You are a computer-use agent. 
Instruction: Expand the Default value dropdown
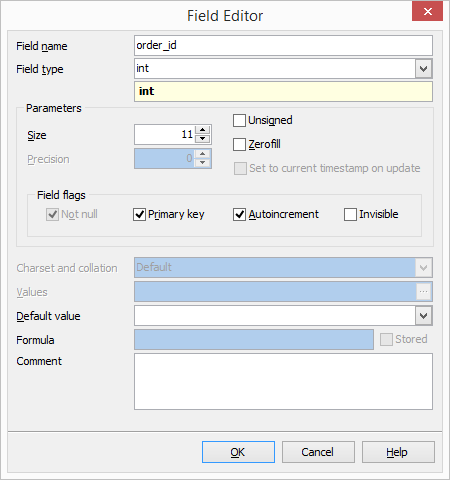pos(424,316)
